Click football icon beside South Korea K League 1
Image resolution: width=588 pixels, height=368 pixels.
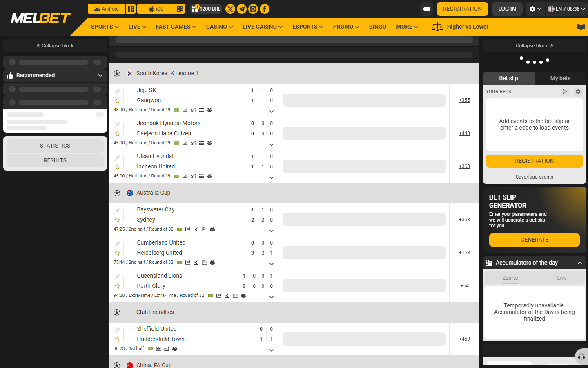117,74
